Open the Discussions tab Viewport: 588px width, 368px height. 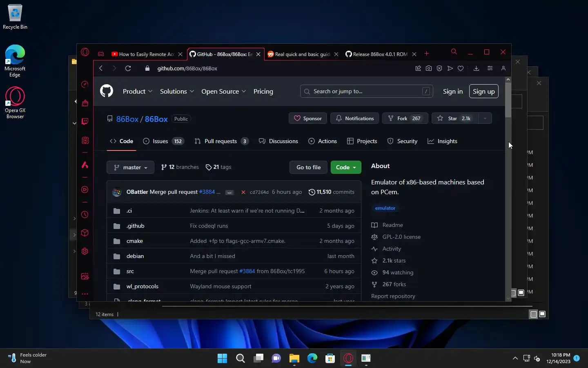[x=278, y=141]
